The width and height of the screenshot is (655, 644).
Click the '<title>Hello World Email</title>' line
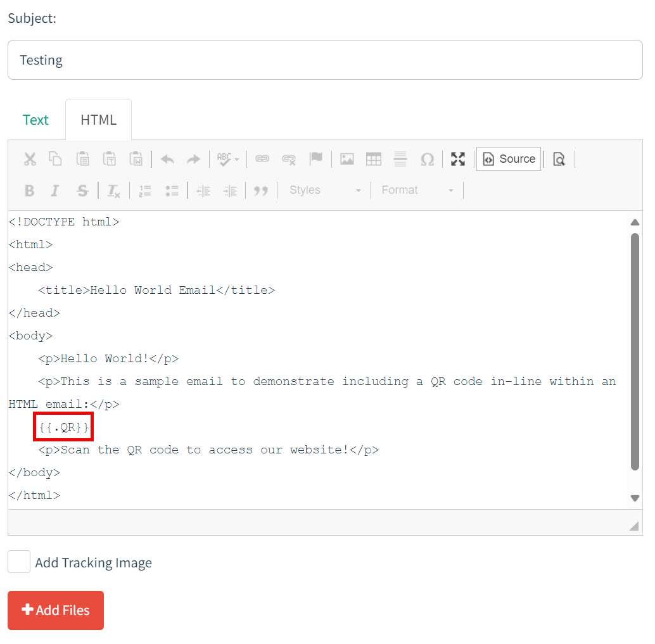pos(156,290)
